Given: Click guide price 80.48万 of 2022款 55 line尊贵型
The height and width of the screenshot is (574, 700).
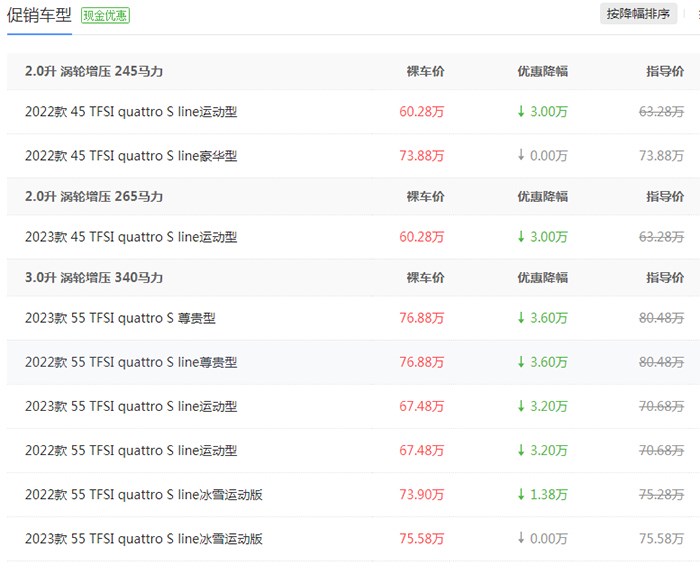Looking at the screenshot, I should (662, 362).
